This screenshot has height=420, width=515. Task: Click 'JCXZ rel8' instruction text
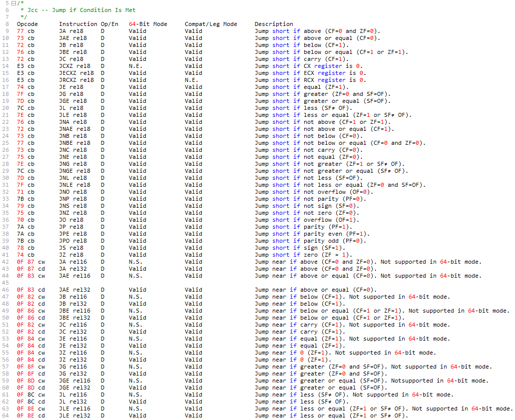click(x=76, y=65)
